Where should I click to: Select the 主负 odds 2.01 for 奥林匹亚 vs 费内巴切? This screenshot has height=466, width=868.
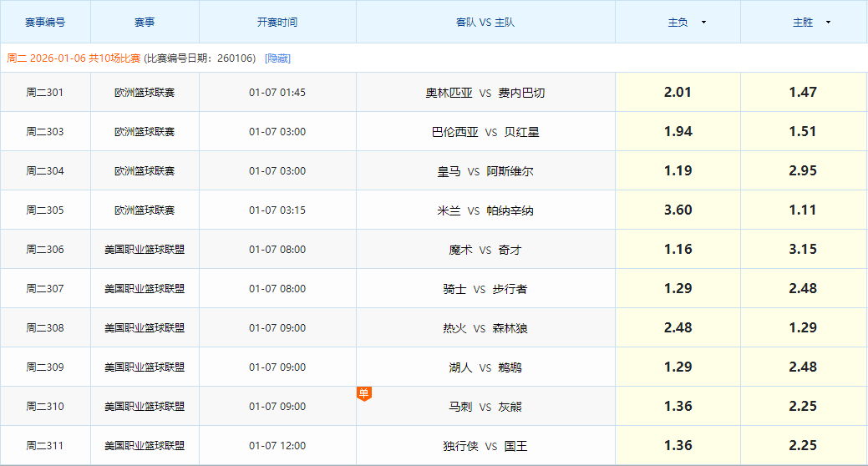coord(678,92)
